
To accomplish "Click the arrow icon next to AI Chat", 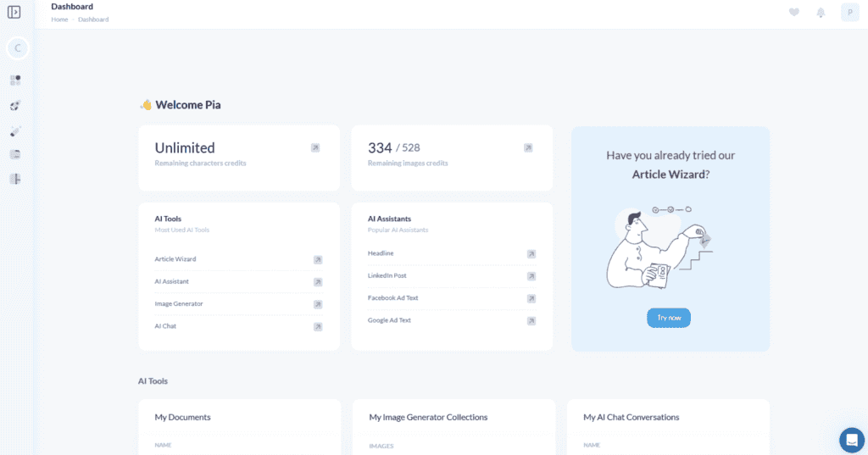I will [x=318, y=326].
